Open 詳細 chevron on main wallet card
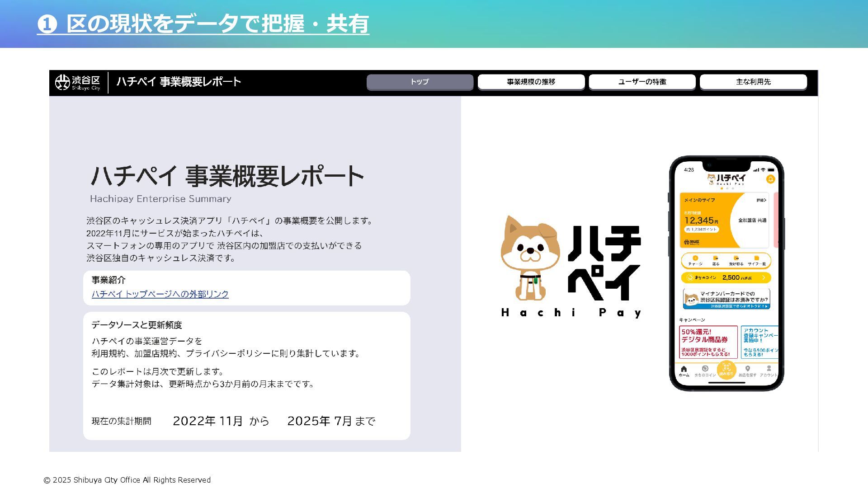 pos(761,200)
